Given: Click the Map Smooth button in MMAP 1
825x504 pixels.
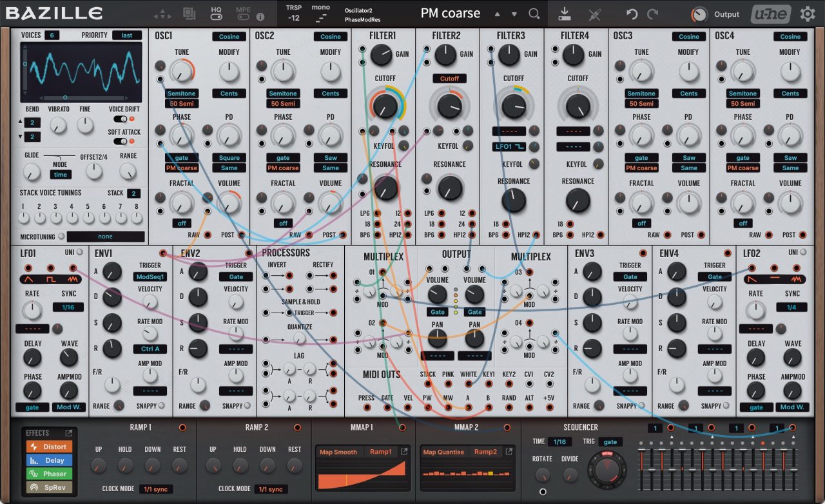Looking at the screenshot, I should [x=338, y=452].
